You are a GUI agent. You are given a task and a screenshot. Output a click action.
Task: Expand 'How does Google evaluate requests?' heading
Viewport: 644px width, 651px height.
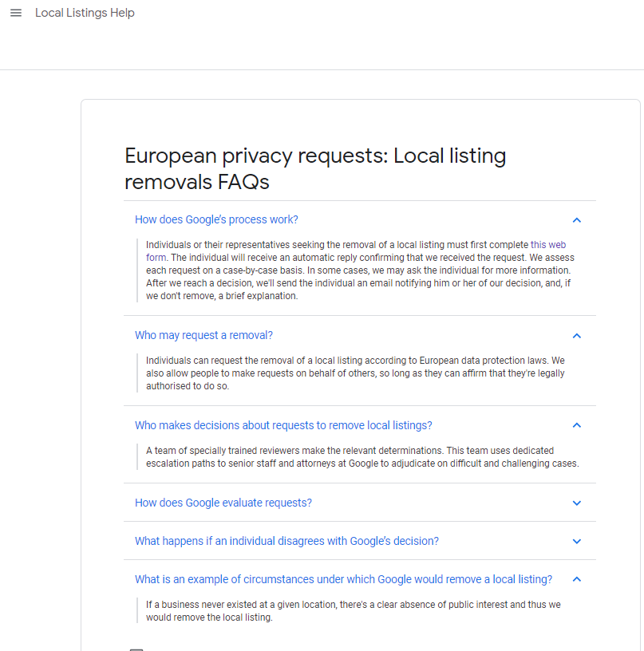pos(223,503)
